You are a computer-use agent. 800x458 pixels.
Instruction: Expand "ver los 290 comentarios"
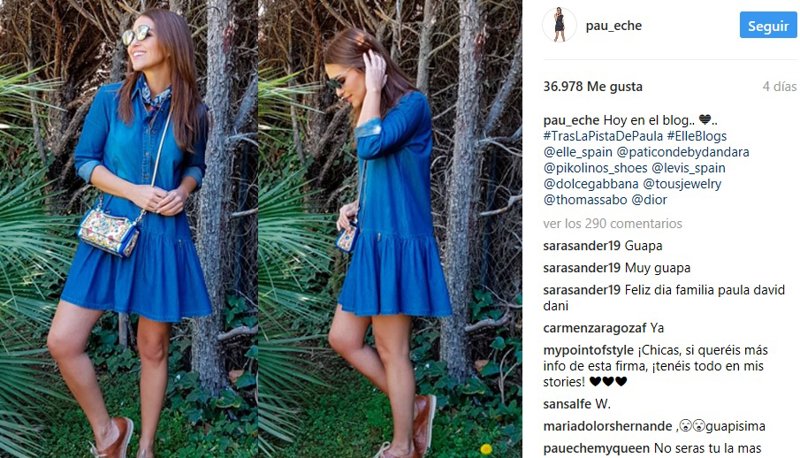pos(613,223)
